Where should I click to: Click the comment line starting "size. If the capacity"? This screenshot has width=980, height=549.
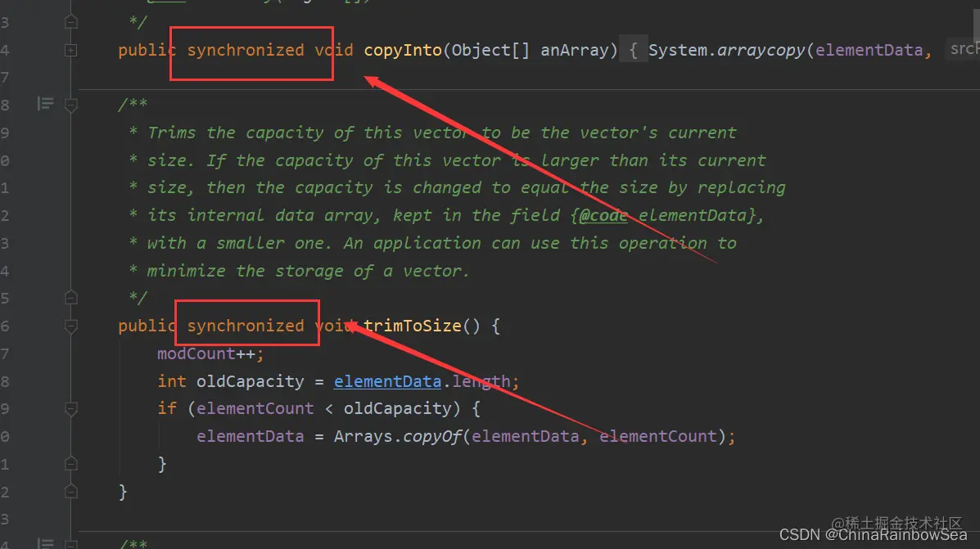point(447,160)
